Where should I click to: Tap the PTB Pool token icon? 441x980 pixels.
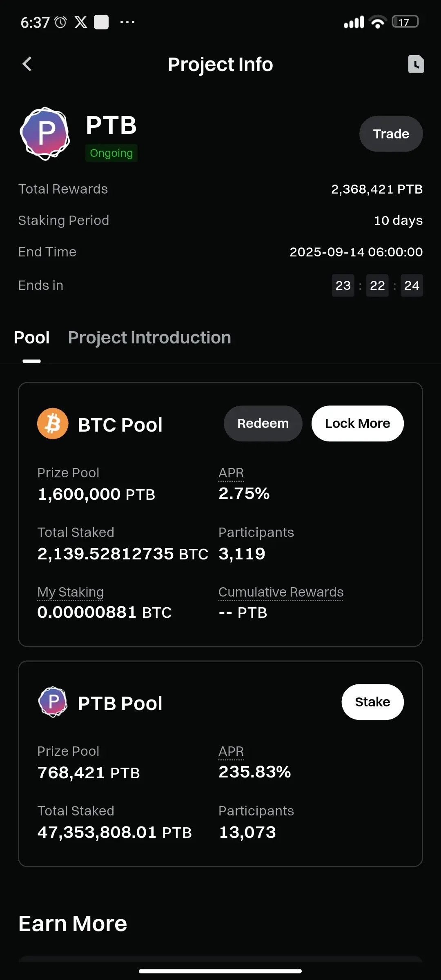[53, 702]
